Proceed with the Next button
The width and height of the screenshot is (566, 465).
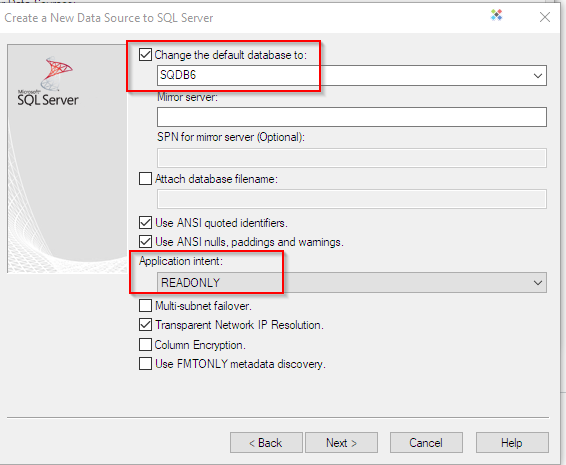341,443
